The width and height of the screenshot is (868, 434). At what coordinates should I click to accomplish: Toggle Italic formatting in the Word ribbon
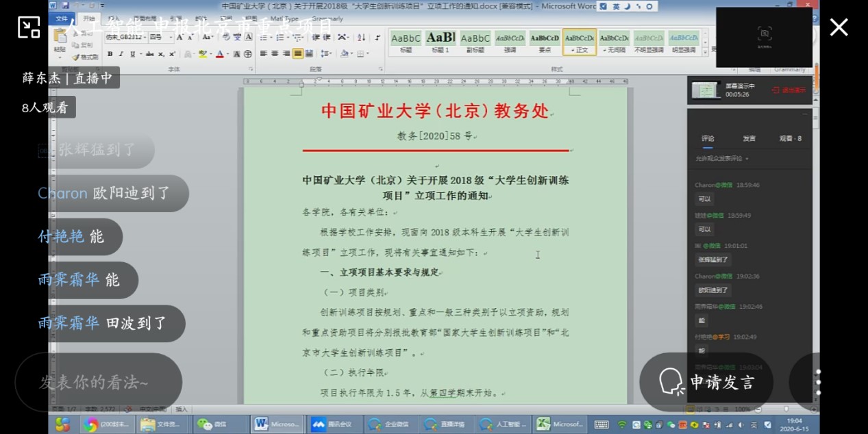click(x=121, y=54)
